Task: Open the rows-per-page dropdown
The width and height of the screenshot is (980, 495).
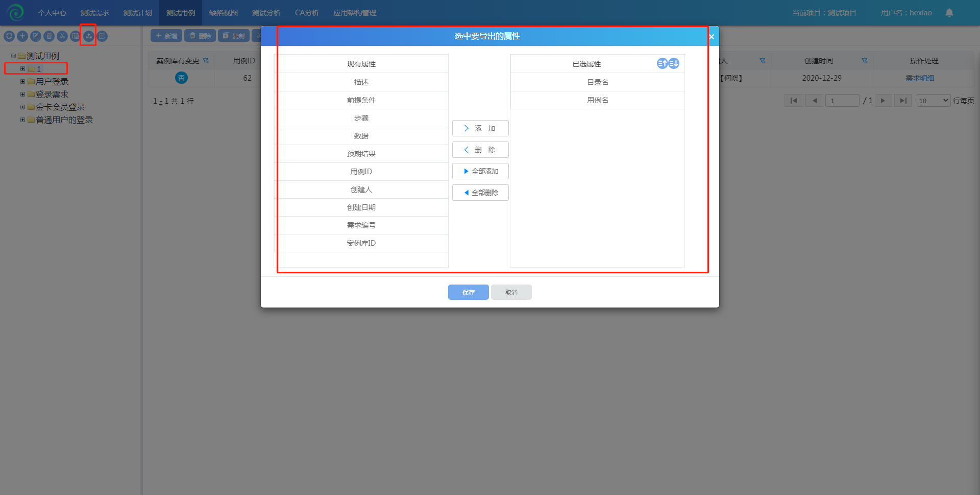Action: (933, 101)
